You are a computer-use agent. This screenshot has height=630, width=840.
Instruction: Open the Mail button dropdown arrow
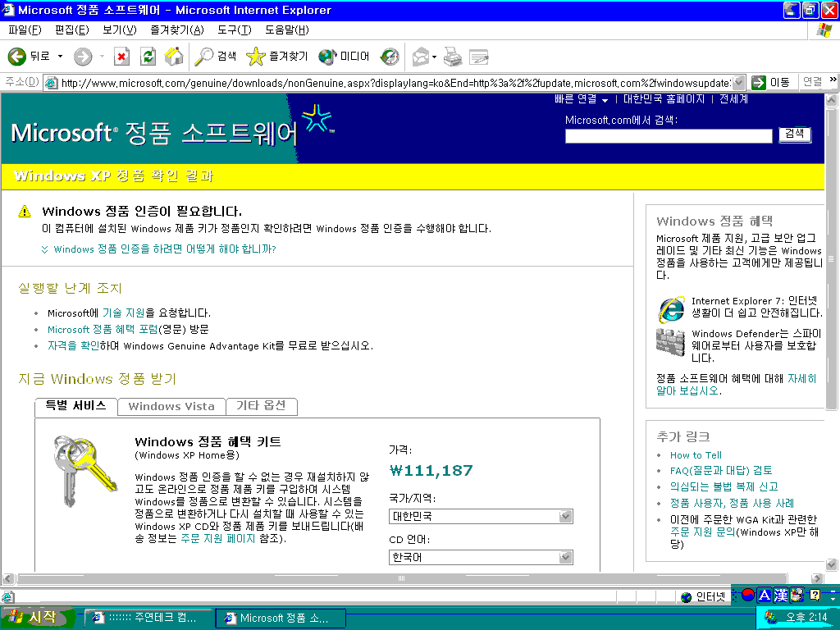pos(434,57)
